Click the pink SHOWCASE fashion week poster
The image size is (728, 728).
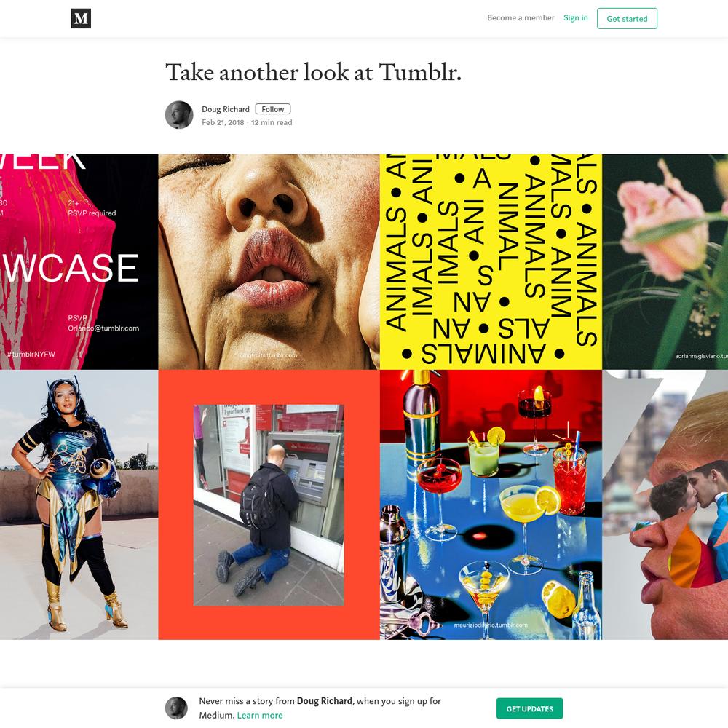(79, 262)
